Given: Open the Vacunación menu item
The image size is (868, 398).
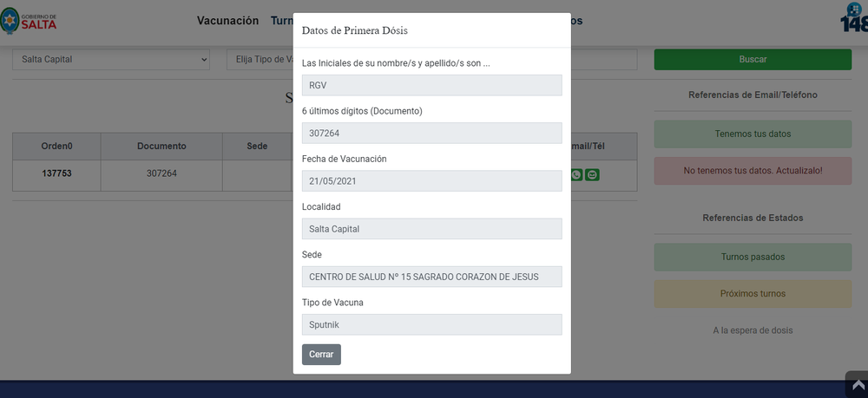Looking at the screenshot, I should pyautogui.click(x=227, y=21).
